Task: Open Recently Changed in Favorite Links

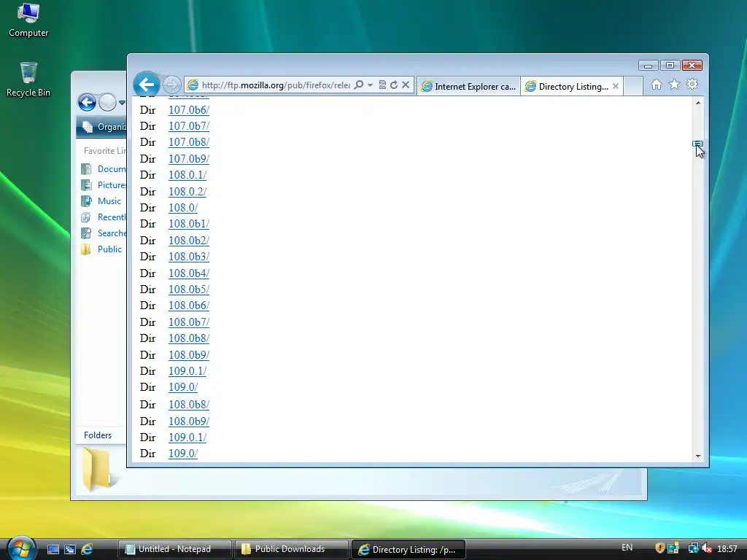Action: (x=104, y=217)
